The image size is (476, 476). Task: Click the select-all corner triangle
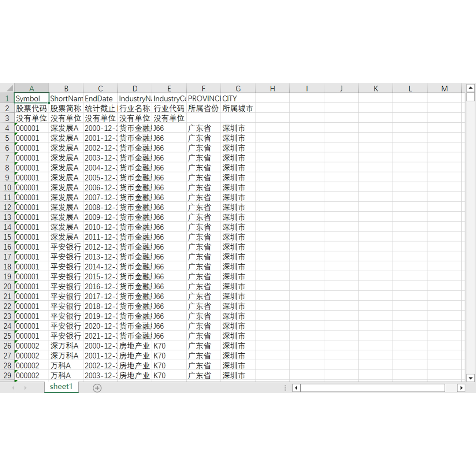pyautogui.click(x=10, y=88)
